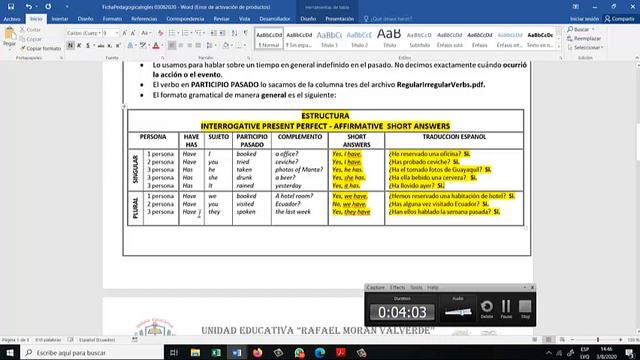Image resolution: width=640 pixels, height=360 pixels.
Task: Click the decrease indent icon
Action: point(213,33)
